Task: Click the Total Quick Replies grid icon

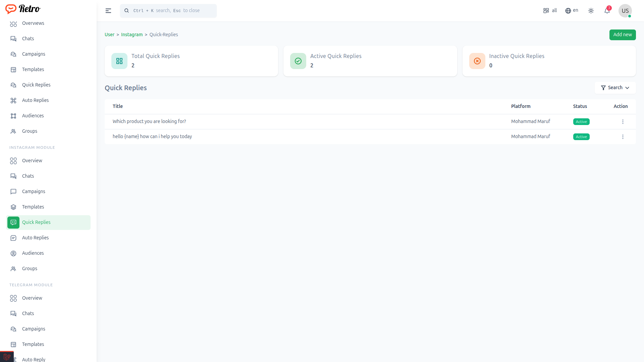Action: (x=119, y=61)
